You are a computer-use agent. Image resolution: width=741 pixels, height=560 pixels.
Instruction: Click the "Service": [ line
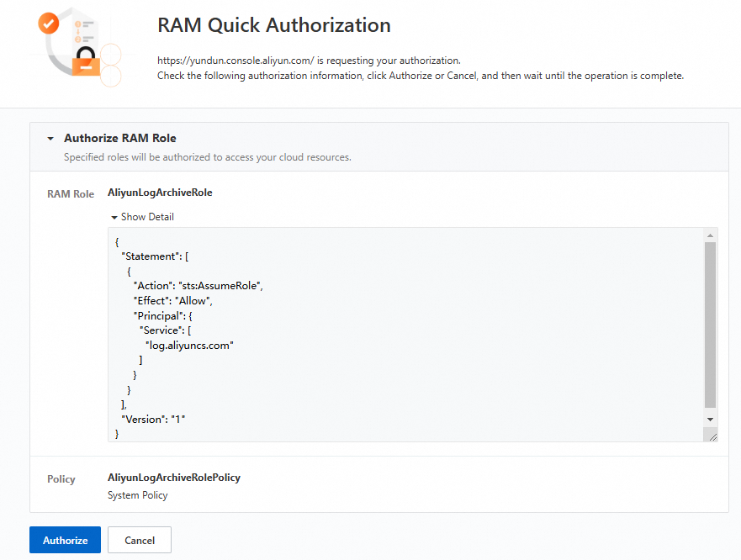coord(165,330)
